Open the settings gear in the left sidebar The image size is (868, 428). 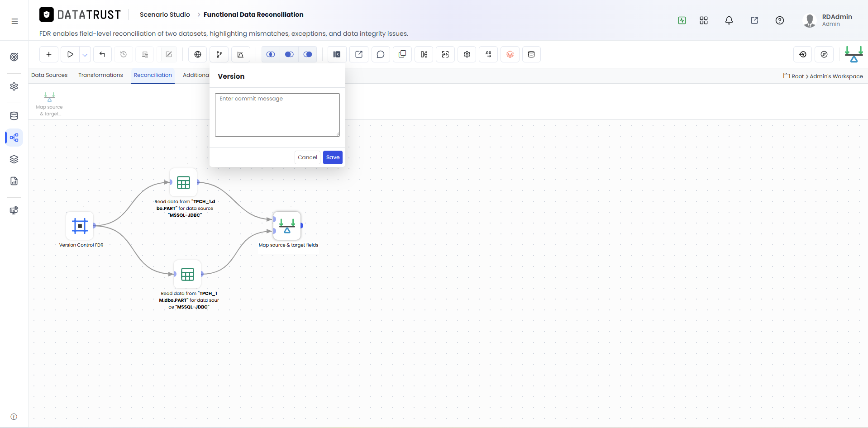pos(14,86)
